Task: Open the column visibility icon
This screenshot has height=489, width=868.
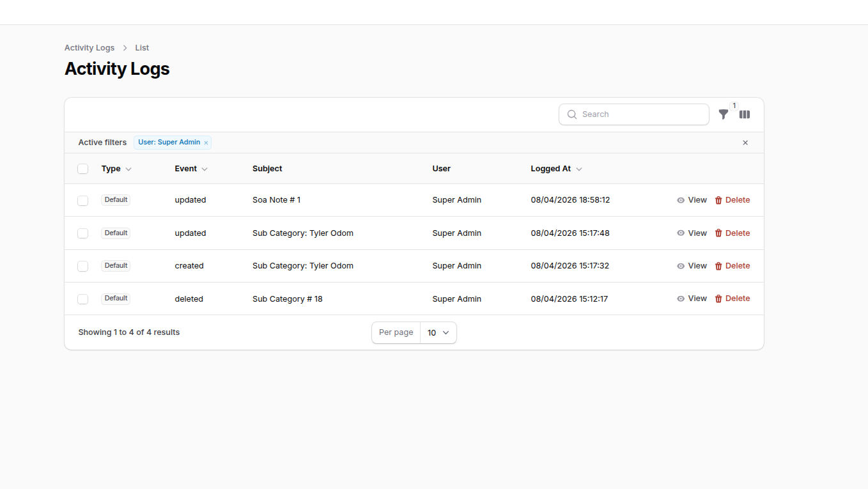Action: tap(745, 114)
